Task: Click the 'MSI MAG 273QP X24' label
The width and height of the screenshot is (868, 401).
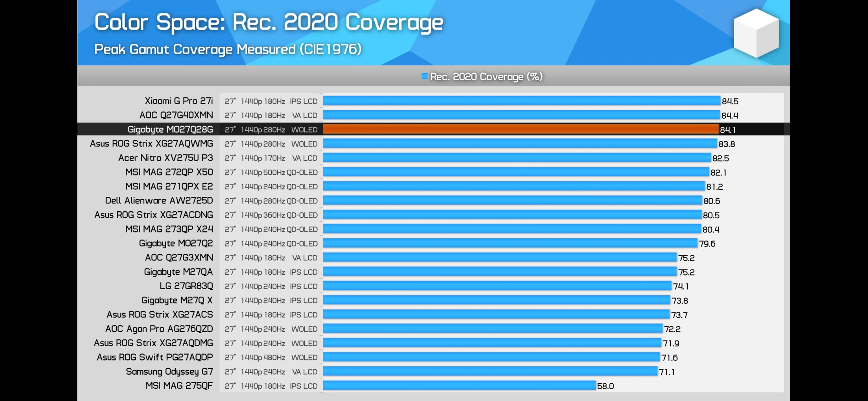Action: tap(169, 229)
